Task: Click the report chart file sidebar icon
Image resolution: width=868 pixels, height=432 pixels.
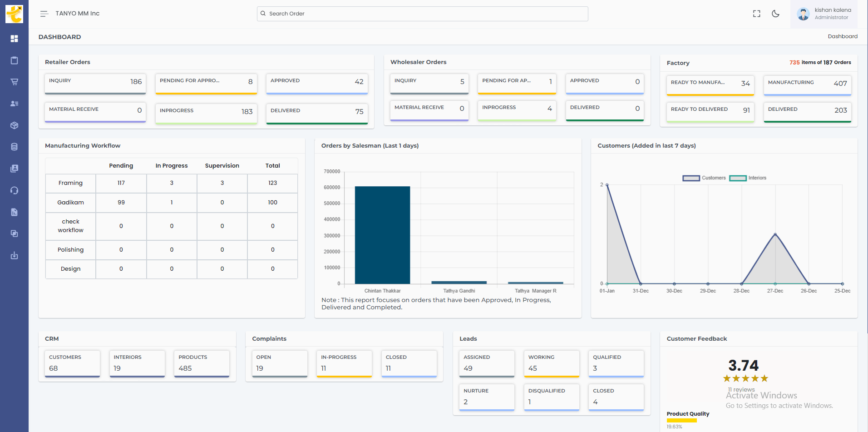Action: tap(14, 212)
